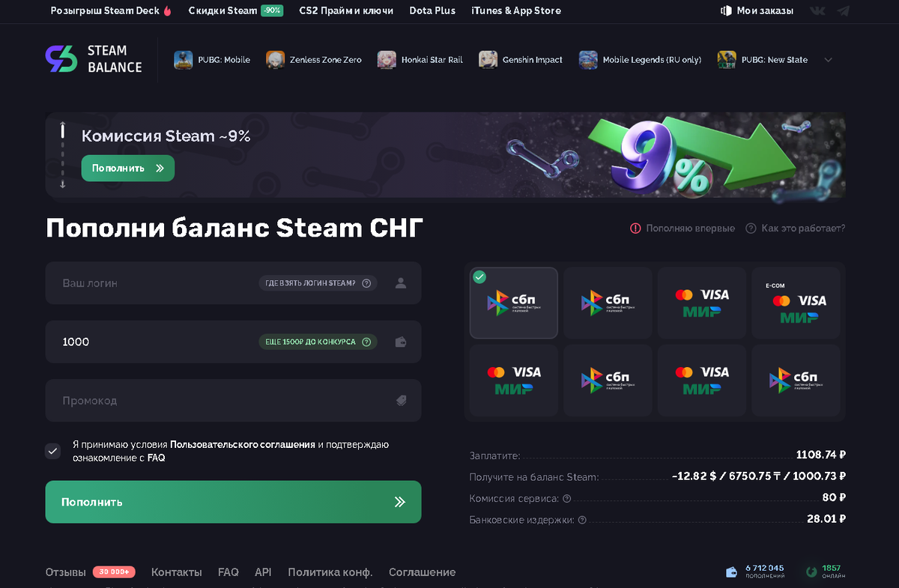Image resolution: width=899 pixels, height=588 pixels.
Task: Click help icon beside Банковские издержки
Action: 582,520
